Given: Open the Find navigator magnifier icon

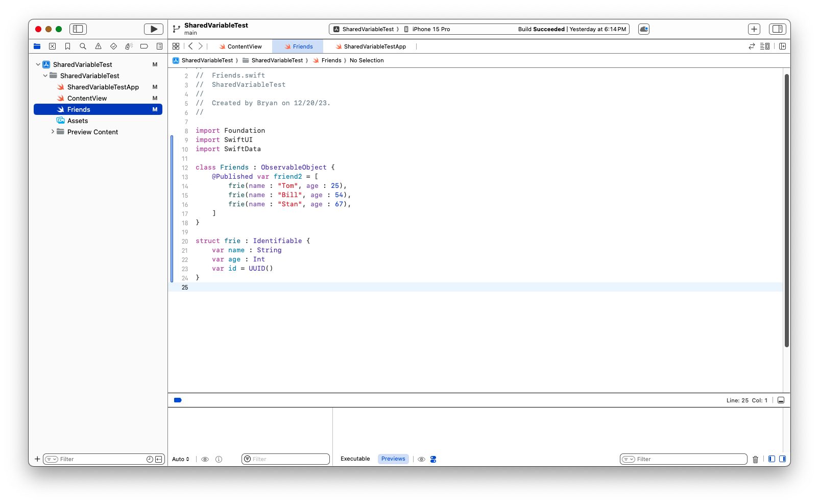Looking at the screenshot, I should point(83,46).
